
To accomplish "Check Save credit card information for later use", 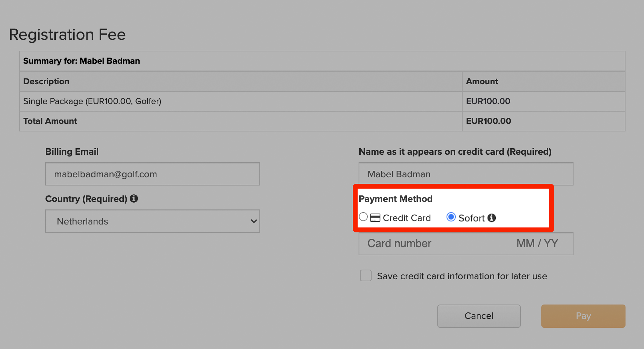I will (366, 275).
